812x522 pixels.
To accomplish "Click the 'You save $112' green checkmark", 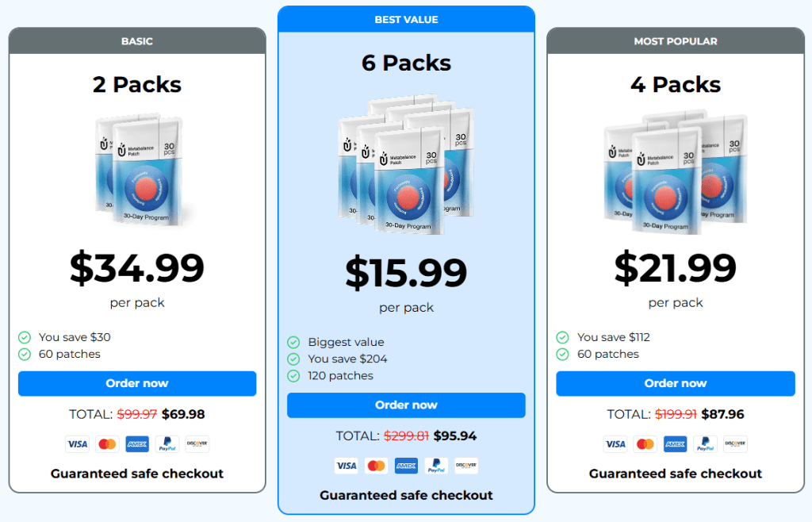I will coord(563,337).
